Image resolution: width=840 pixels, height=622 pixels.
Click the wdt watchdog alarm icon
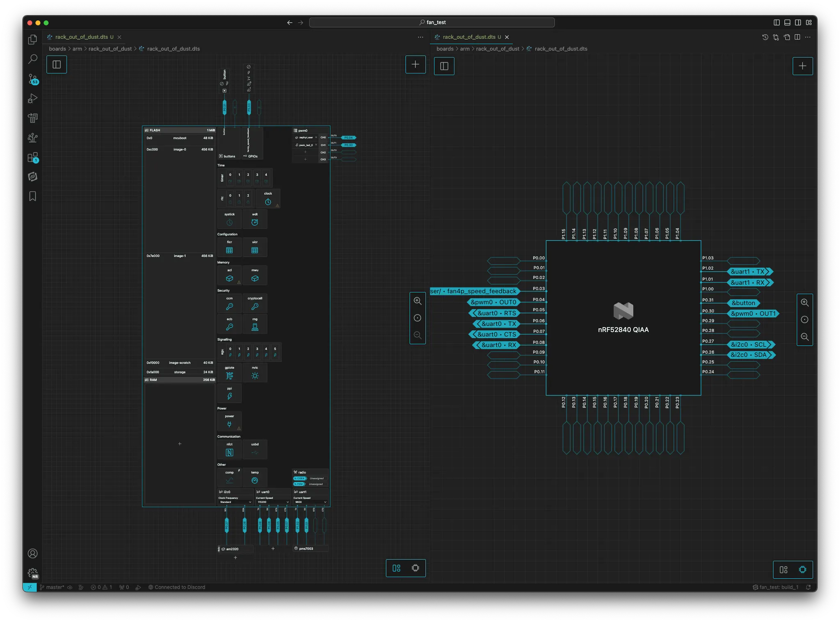point(255,222)
